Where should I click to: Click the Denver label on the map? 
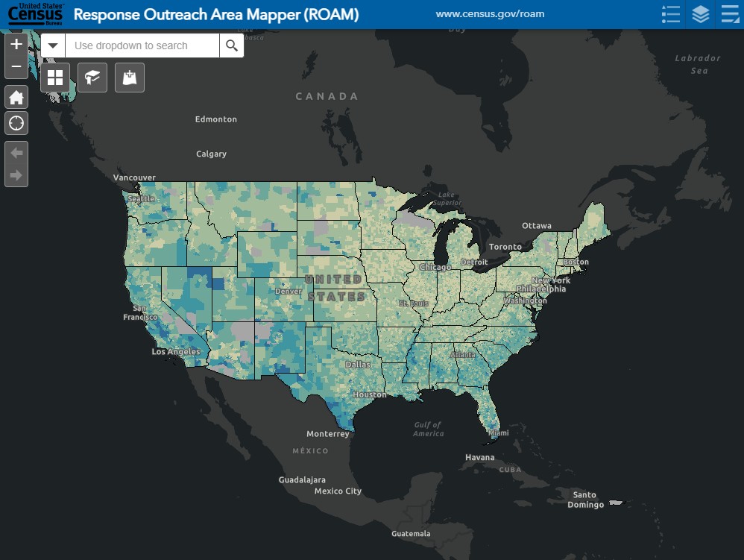[288, 292]
